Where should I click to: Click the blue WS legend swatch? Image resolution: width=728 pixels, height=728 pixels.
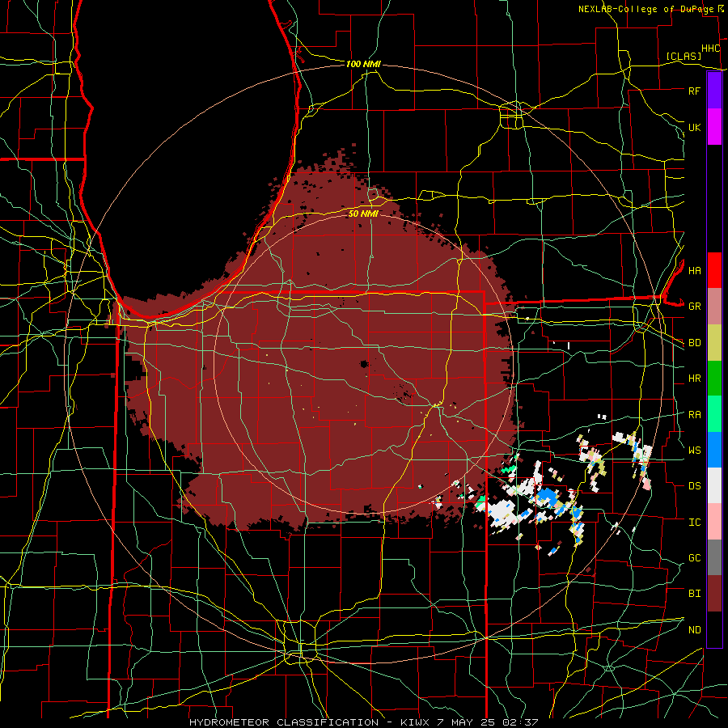(714, 450)
